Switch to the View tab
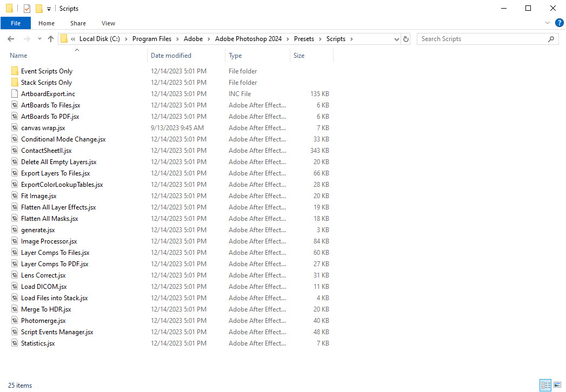The height and width of the screenshot is (392, 566). 108,23
